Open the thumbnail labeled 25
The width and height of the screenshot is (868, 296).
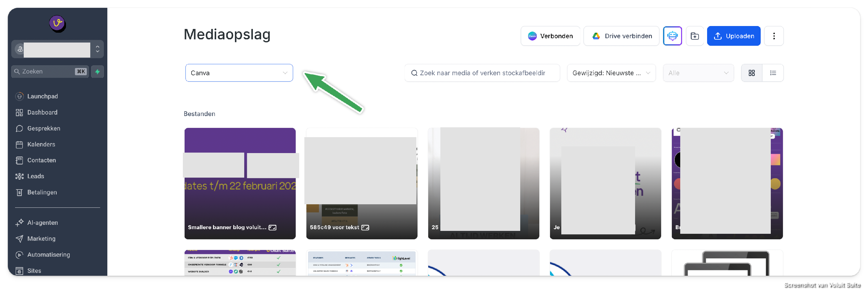tap(483, 183)
